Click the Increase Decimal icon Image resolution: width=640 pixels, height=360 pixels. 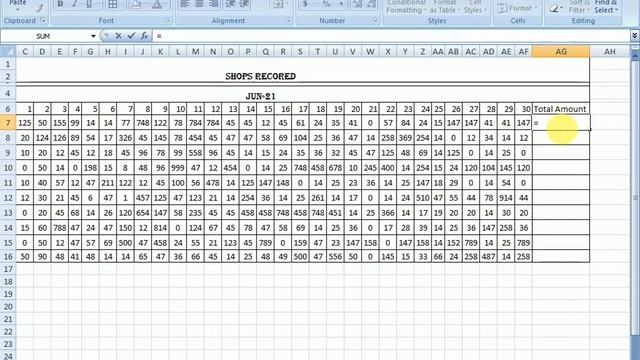coord(358,4)
